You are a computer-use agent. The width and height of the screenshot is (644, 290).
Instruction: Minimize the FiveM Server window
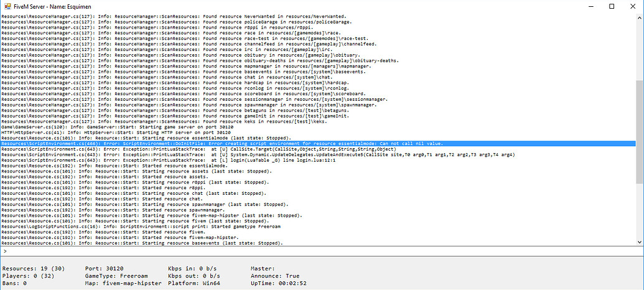(x=592, y=6)
